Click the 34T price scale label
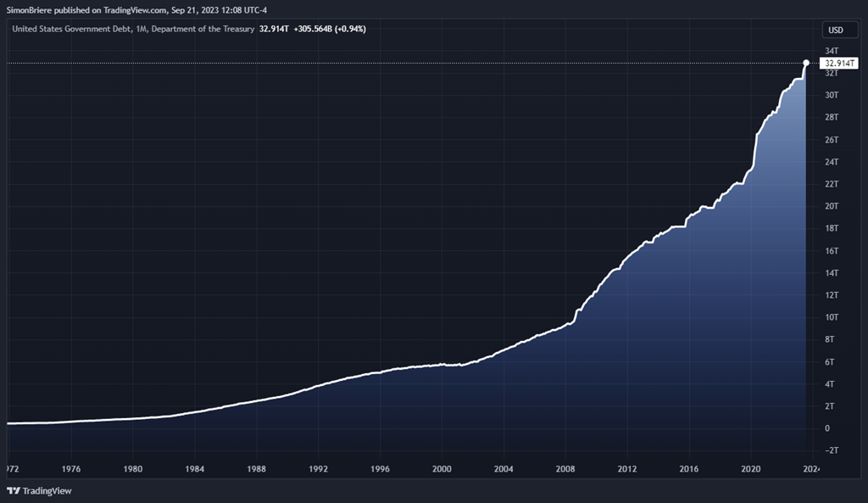Screen dimensions: 868x503 (x=830, y=51)
